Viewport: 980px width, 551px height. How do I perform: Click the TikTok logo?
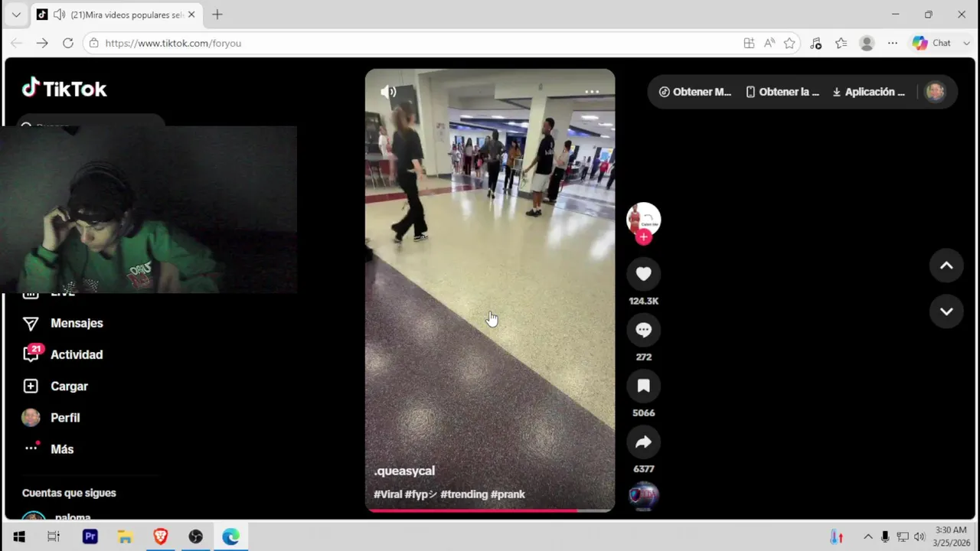[x=64, y=89]
